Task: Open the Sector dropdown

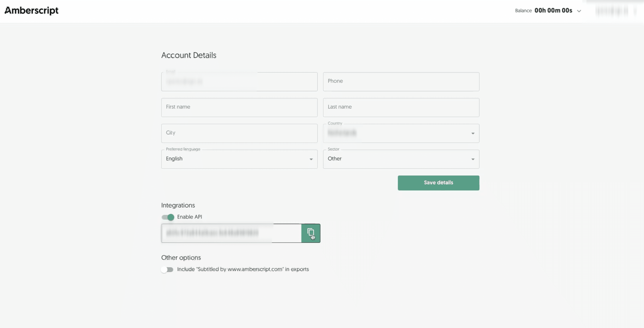Action: (401, 159)
